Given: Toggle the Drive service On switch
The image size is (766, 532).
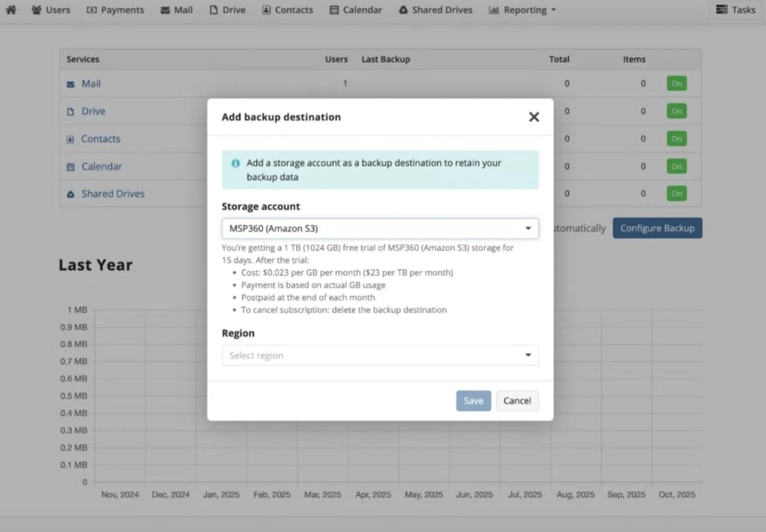Looking at the screenshot, I should tap(677, 111).
